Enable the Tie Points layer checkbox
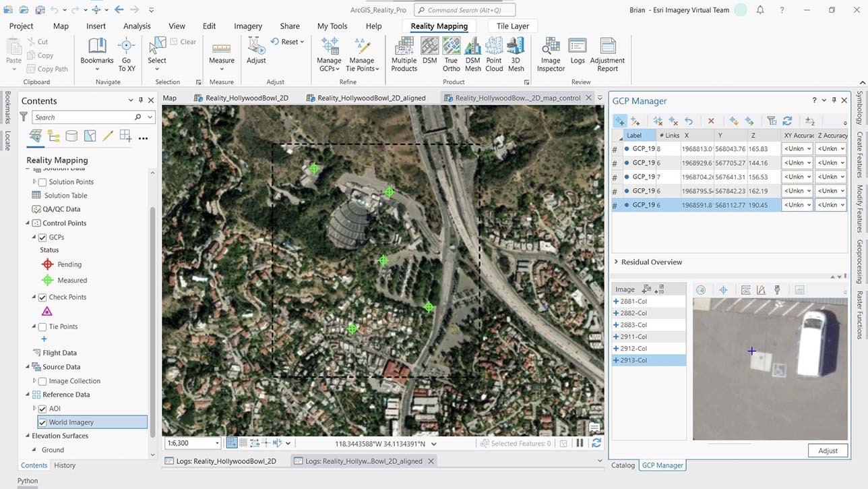Viewport: 868px width, 489px height. (x=42, y=326)
